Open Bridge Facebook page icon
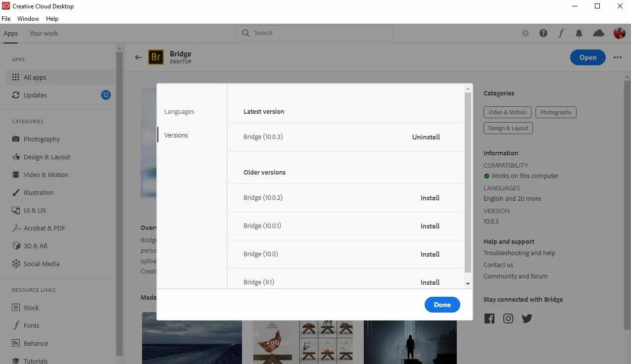The height and width of the screenshot is (364, 631). click(489, 318)
